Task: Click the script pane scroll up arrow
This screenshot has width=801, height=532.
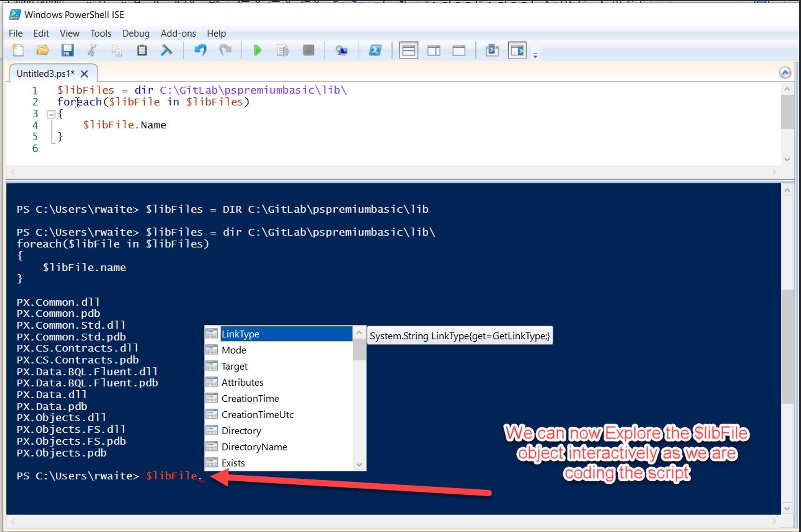Action: tap(787, 89)
